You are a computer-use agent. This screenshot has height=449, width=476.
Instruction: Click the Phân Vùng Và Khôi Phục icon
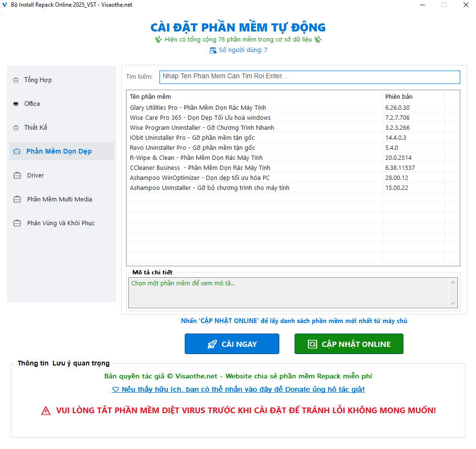(x=17, y=223)
